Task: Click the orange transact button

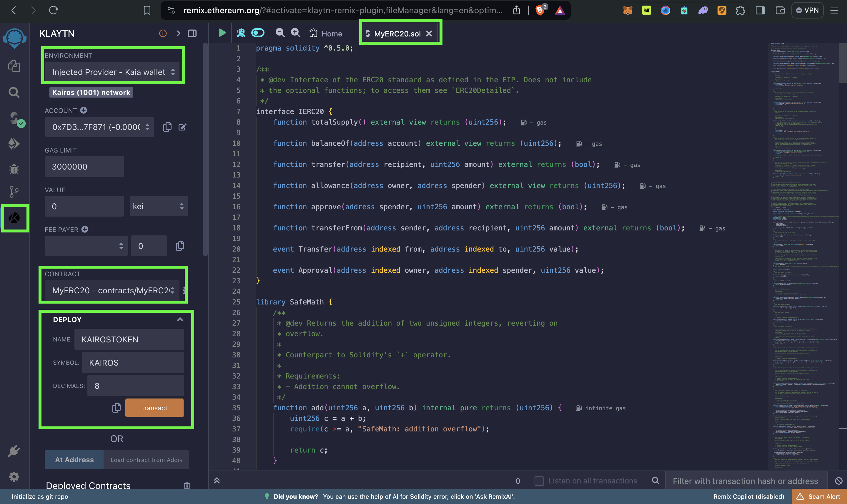Action: click(x=154, y=408)
